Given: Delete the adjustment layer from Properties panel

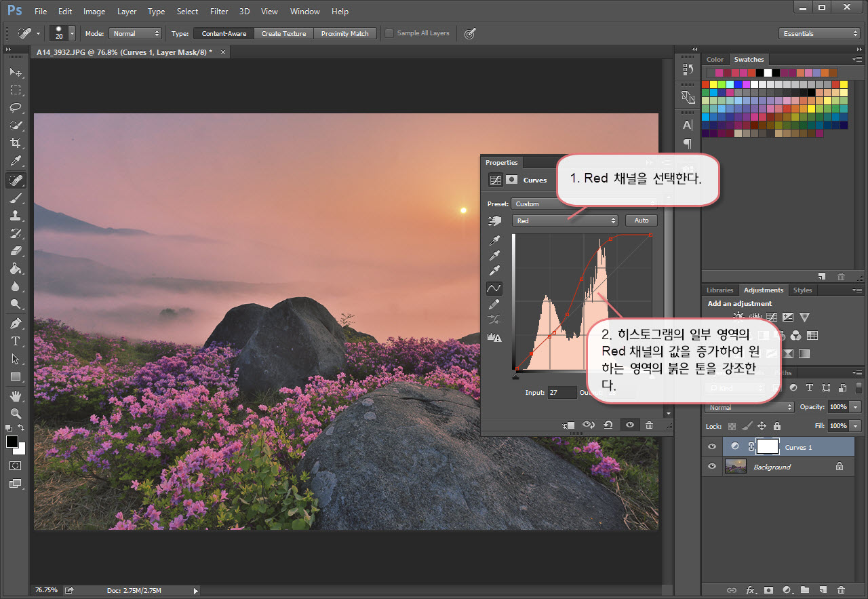Looking at the screenshot, I should point(649,425).
